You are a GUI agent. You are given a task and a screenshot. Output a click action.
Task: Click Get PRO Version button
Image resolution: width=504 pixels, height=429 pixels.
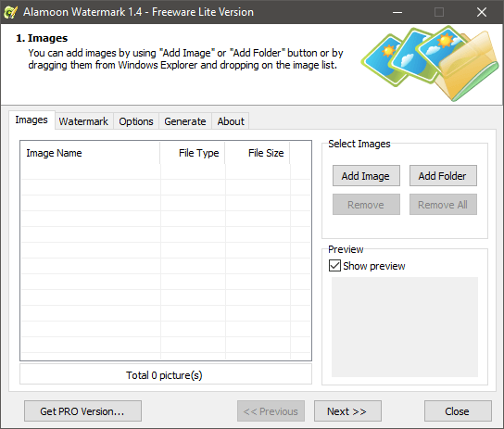(x=82, y=411)
